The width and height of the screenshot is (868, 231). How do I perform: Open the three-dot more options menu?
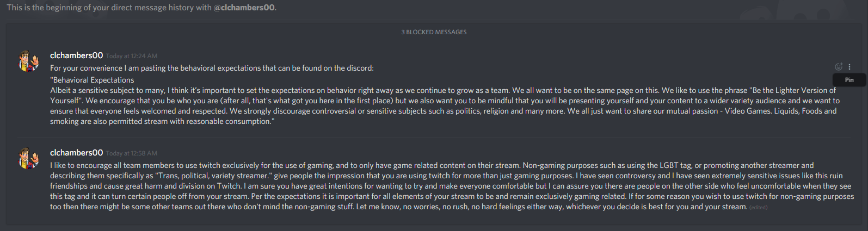click(x=849, y=67)
